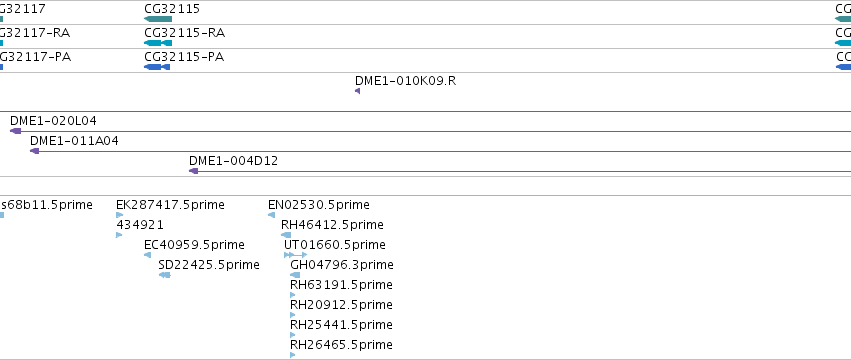Click the DME1-004D12 clone arrowhead
The width and height of the screenshot is (851, 360).
click(194, 171)
